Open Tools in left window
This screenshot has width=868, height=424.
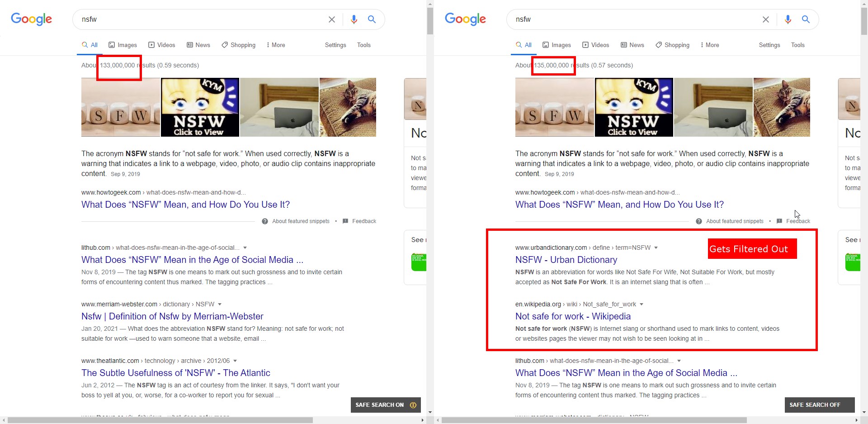coord(364,45)
